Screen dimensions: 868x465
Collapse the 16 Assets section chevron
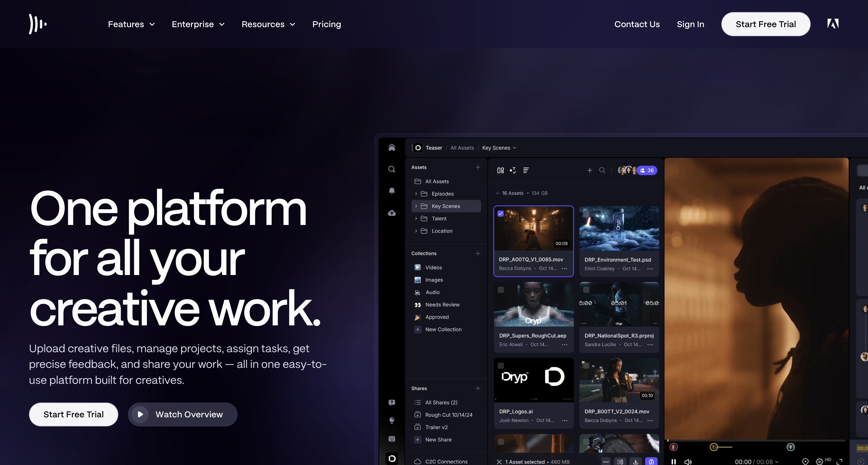(497, 193)
